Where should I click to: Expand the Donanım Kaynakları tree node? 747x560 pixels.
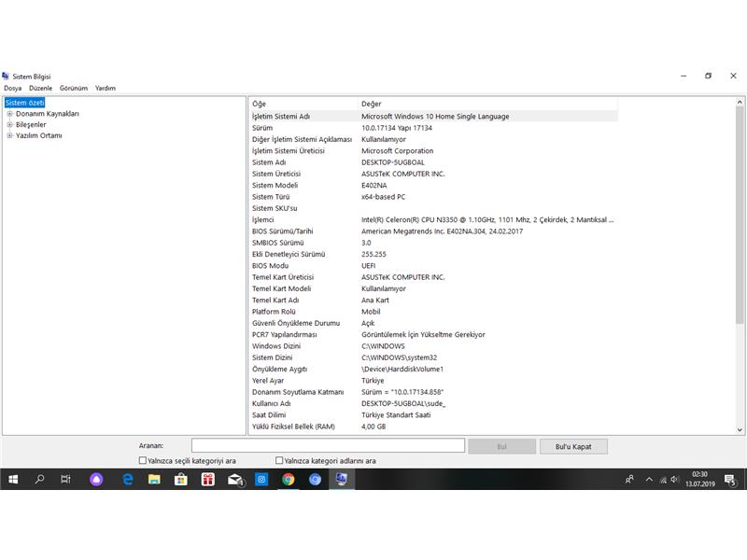9,114
